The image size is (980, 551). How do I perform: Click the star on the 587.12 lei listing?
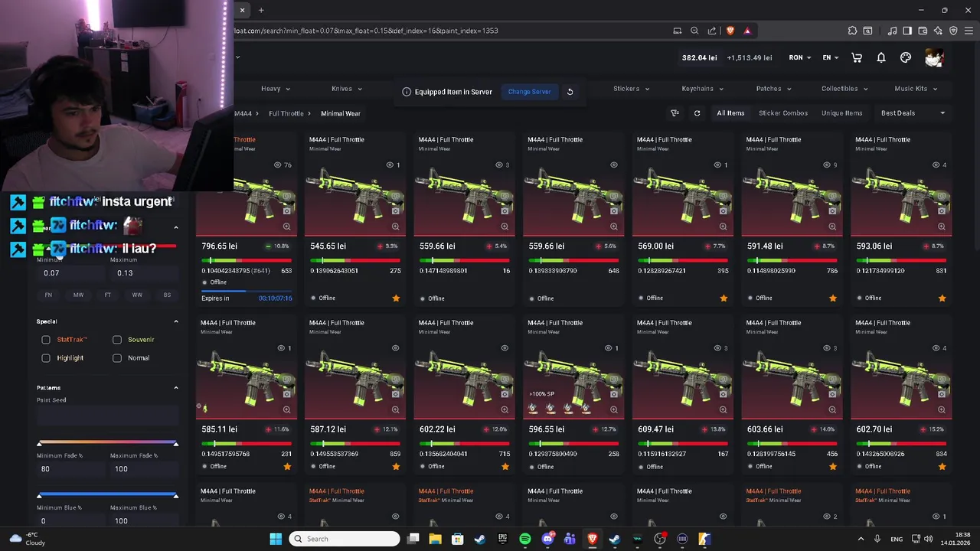click(396, 466)
